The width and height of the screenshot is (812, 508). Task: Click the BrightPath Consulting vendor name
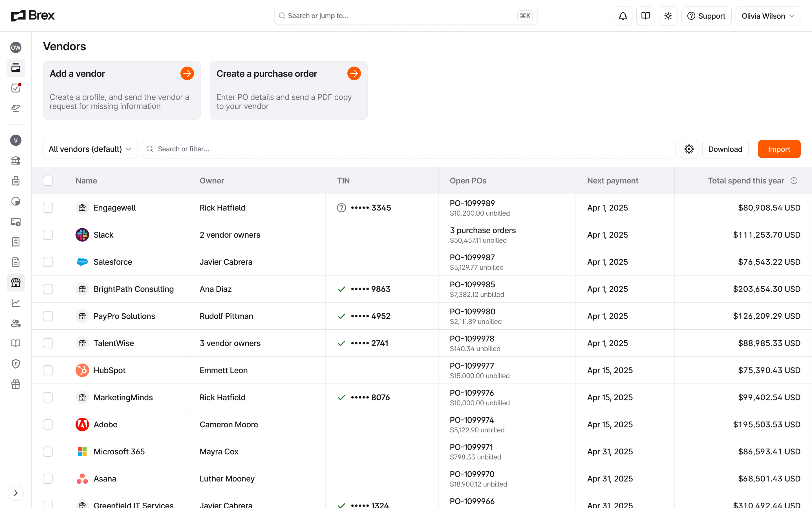pyautogui.click(x=134, y=289)
